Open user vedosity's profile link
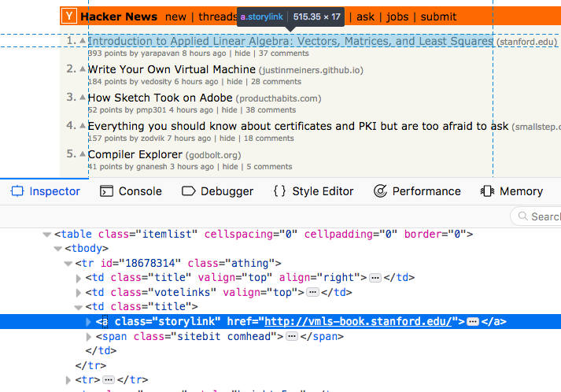Screen dimensions: 561x392 pos(156,82)
